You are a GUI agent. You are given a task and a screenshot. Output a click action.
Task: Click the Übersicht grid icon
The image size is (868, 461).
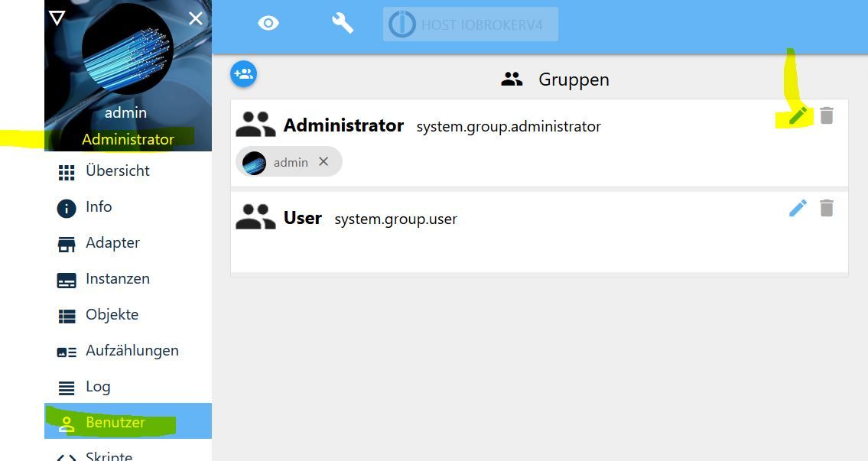coord(67,173)
